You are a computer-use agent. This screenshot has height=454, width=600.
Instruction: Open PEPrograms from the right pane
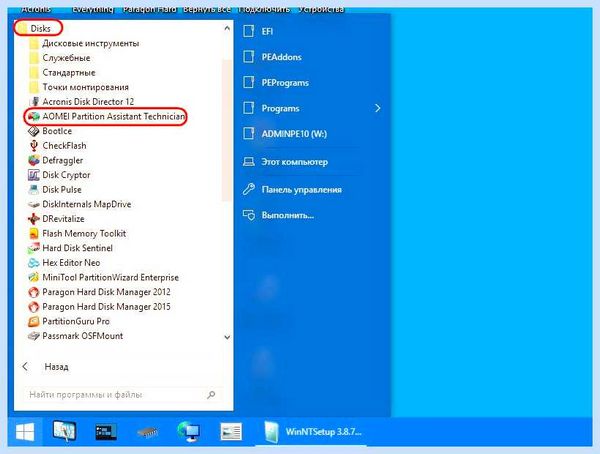click(285, 83)
